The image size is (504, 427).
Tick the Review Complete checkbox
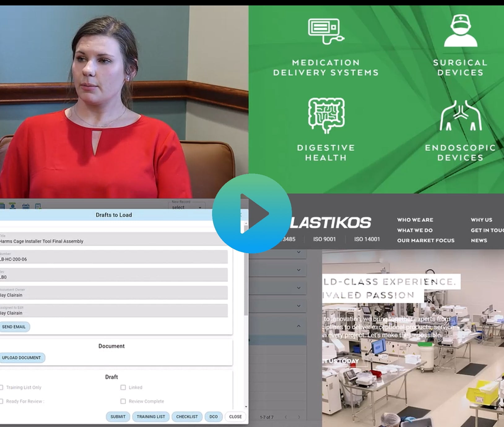[x=123, y=401]
